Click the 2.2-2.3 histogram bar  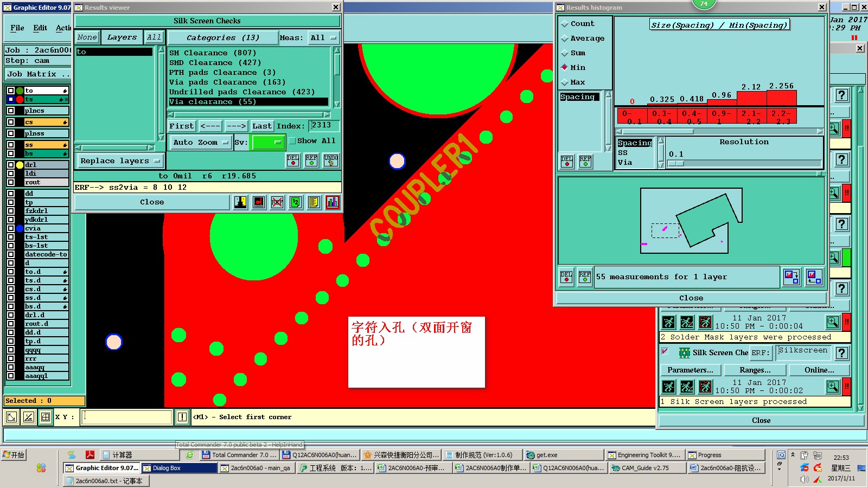pyautogui.click(x=782, y=98)
